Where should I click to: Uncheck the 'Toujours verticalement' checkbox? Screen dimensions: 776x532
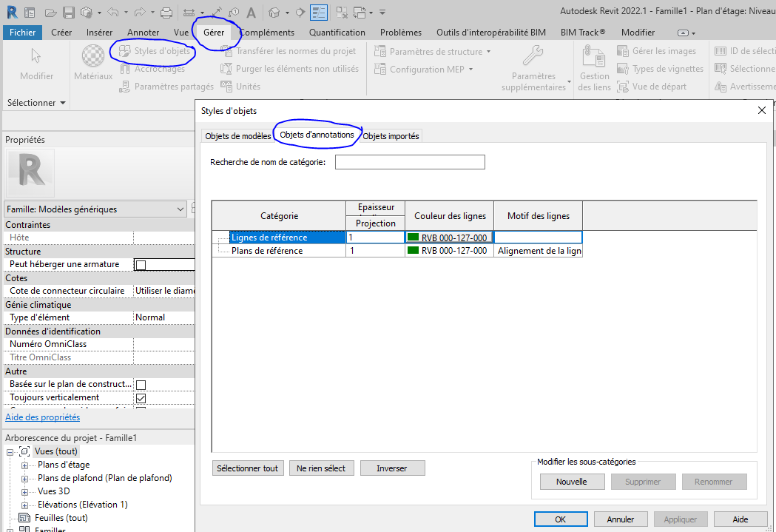point(141,398)
